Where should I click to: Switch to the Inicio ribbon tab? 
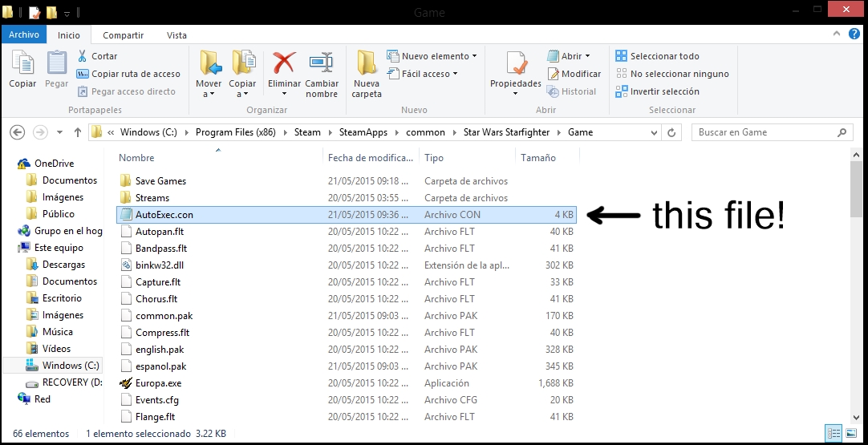(x=69, y=34)
